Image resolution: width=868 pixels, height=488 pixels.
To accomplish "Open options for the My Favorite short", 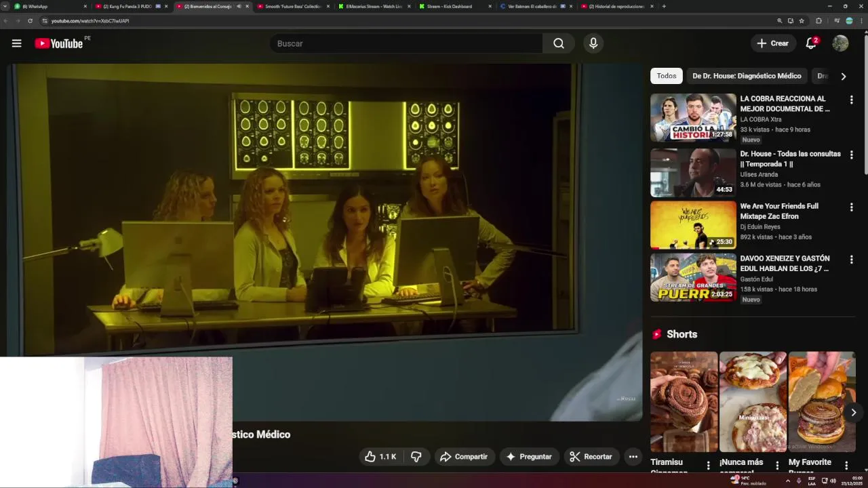I will click(x=846, y=466).
